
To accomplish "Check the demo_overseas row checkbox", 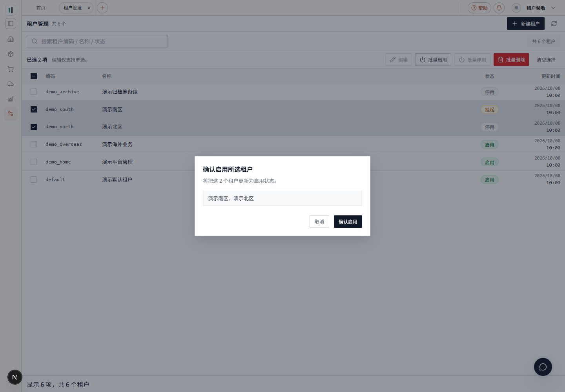I will 34,144.
